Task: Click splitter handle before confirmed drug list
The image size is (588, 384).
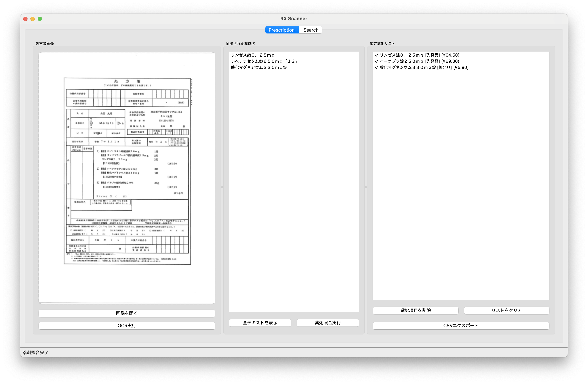Action: point(366,187)
